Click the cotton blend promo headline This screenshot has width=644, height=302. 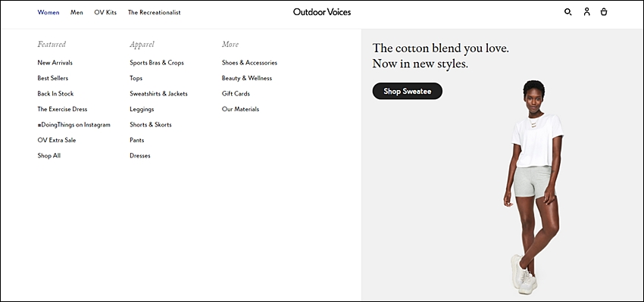point(441,56)
